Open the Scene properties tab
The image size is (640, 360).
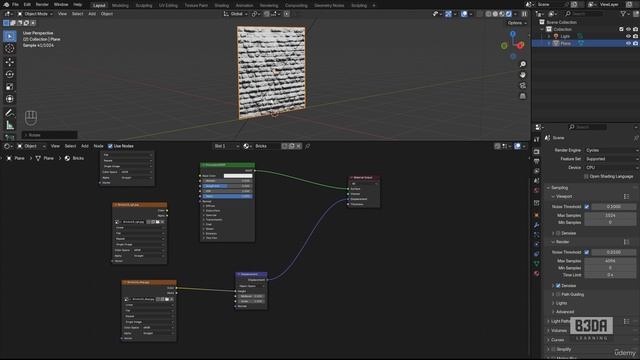536,181
